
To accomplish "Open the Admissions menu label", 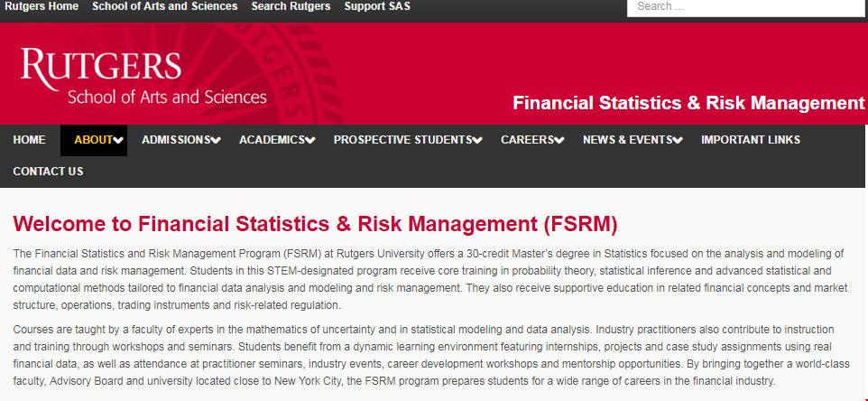I will click(176, 140).
